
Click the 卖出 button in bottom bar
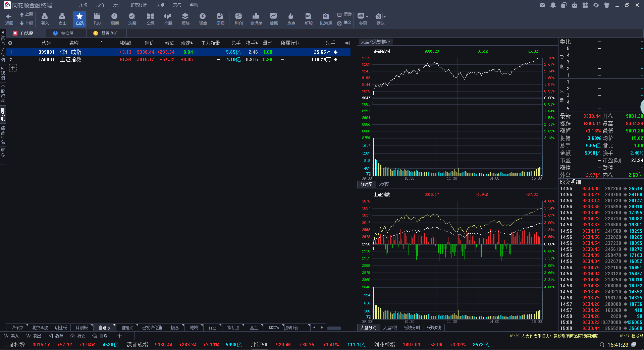point(34,336)
